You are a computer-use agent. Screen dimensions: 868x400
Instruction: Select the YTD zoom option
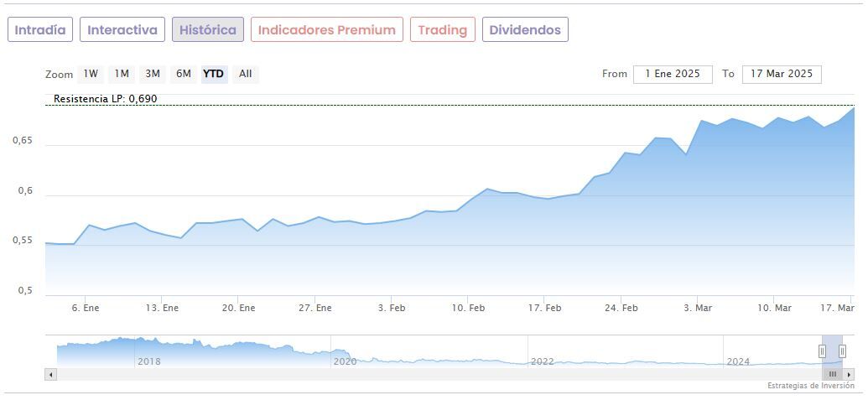pyautogui.click(x=214, y=74)
